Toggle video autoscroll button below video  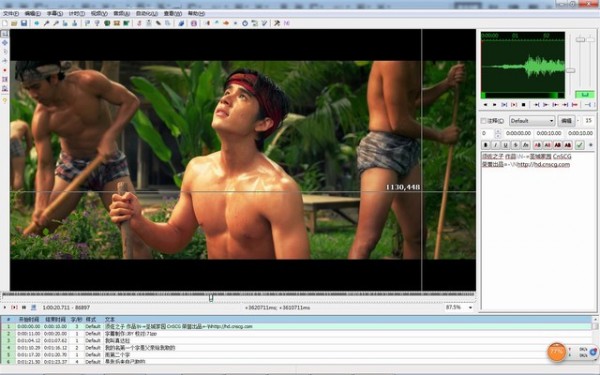pyautogui.click(x=33, y=307)
